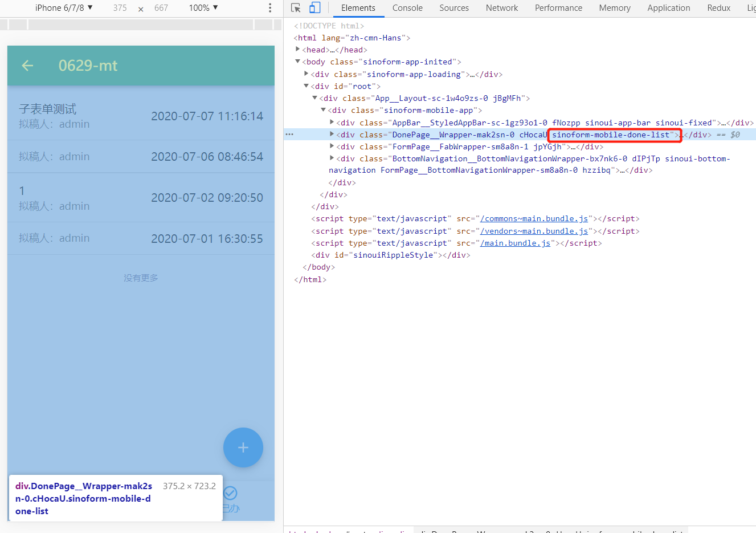Viewport: 756px width, 533px height.
Task: Switch to the Console tab
Action: point(407,8)
